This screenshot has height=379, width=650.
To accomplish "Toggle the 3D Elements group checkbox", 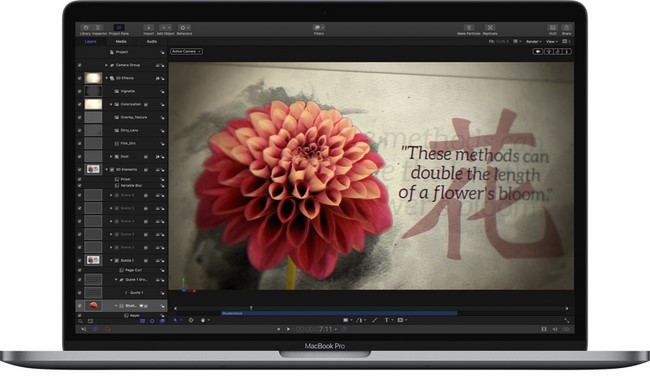I will coord(80,169).
